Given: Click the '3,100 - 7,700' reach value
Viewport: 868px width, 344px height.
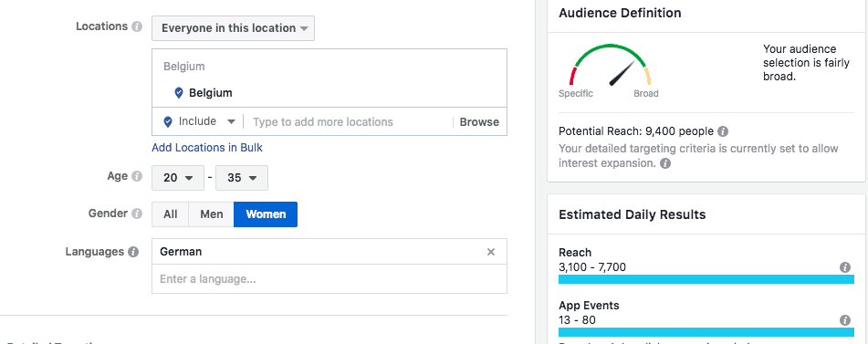Looking at the screenshot, I should [x=592, y=267].
